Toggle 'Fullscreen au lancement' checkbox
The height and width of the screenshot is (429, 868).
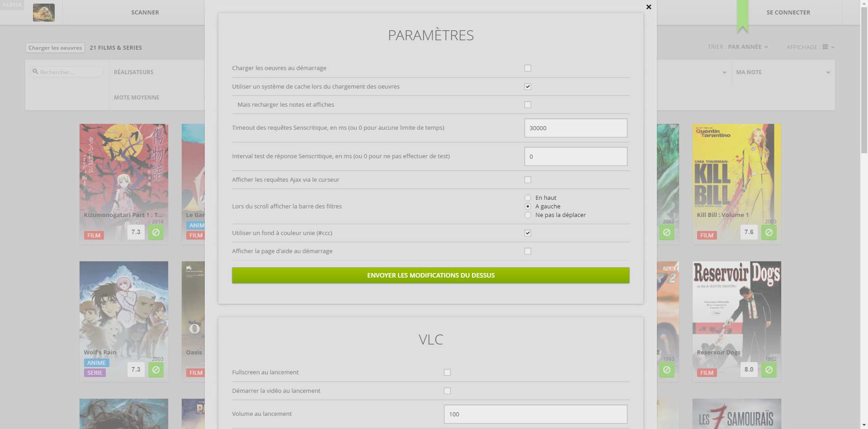(447, 372)
